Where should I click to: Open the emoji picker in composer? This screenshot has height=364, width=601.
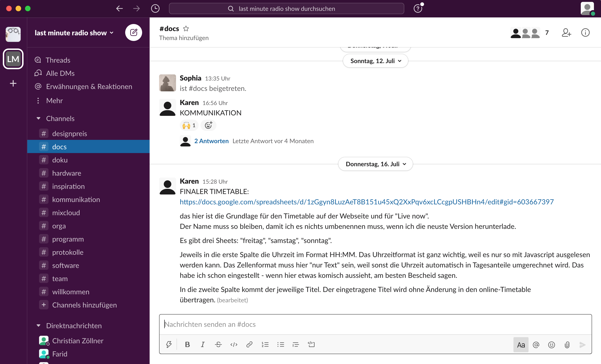[x=551, y=345]
